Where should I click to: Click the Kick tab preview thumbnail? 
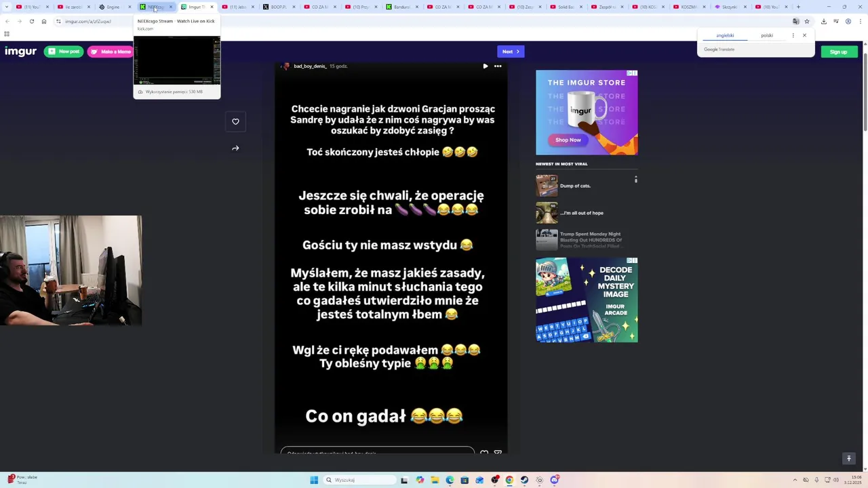tap(177, 60)
